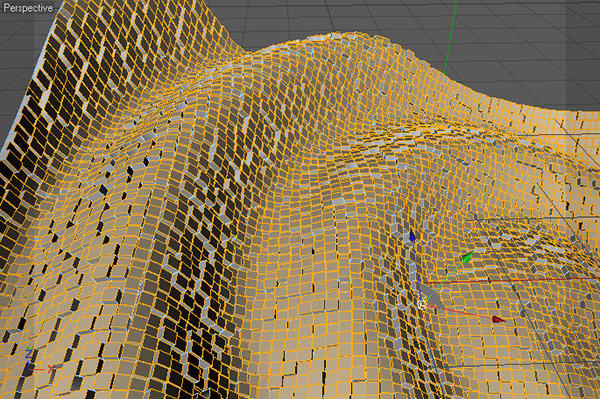Click the red X letter in the world axis indicator
The image size is (600, 399).
pyautogui.click(x=51, y=369)
